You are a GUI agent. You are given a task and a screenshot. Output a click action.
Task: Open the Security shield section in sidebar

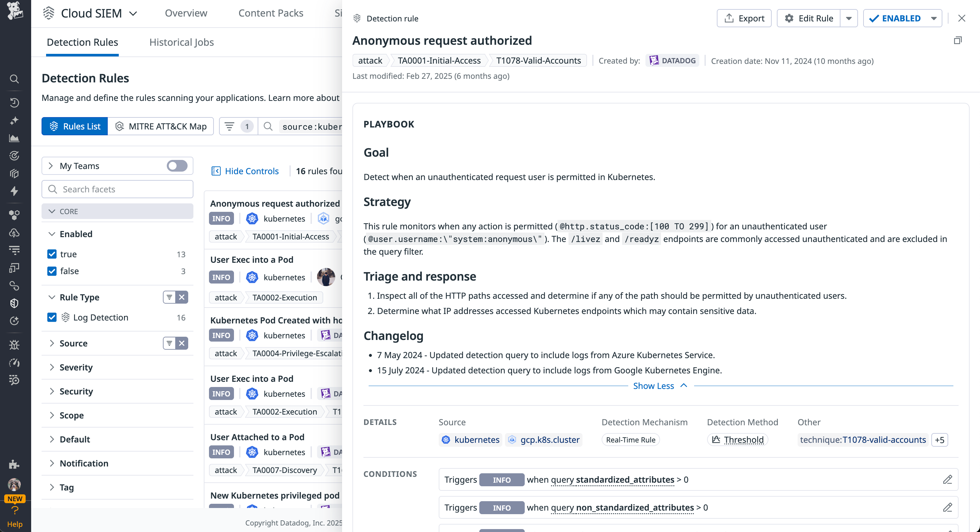point(15,303)
